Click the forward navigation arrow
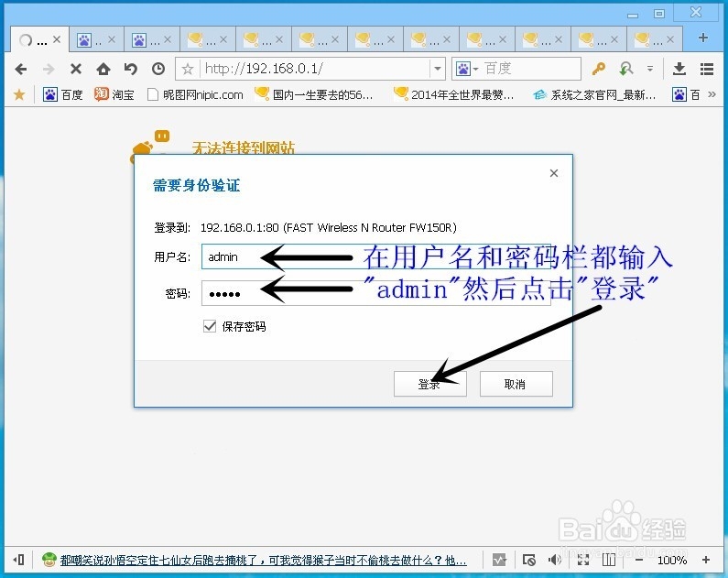Viewport: 728px width, 578px height. pos(49,70)
